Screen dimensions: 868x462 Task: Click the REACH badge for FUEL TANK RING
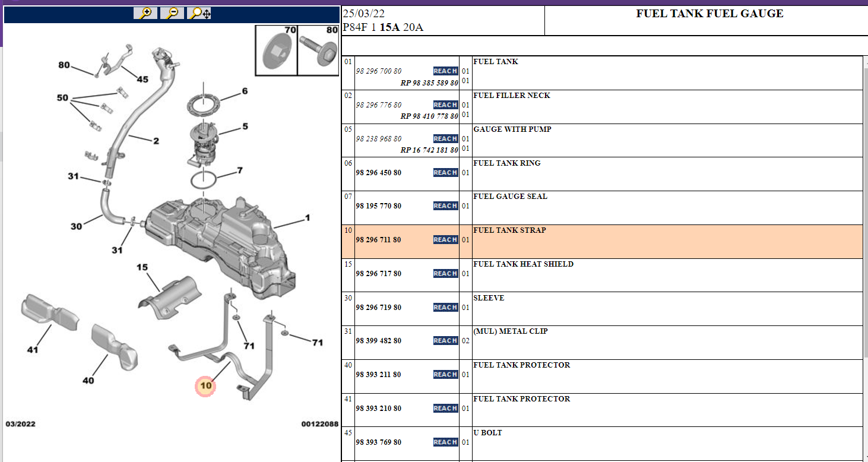coord(445,173)
